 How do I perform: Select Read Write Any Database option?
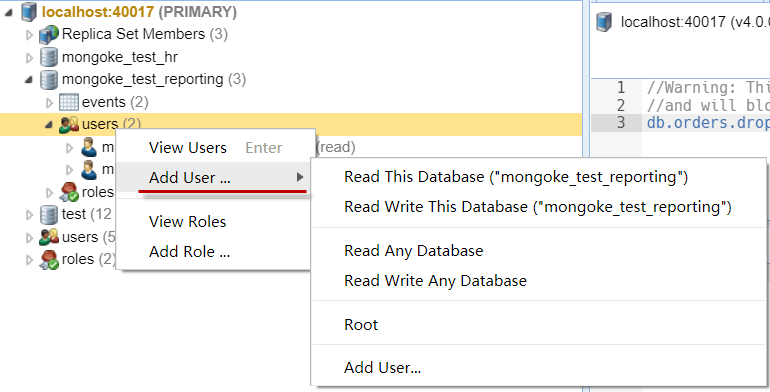click(539, 281)
